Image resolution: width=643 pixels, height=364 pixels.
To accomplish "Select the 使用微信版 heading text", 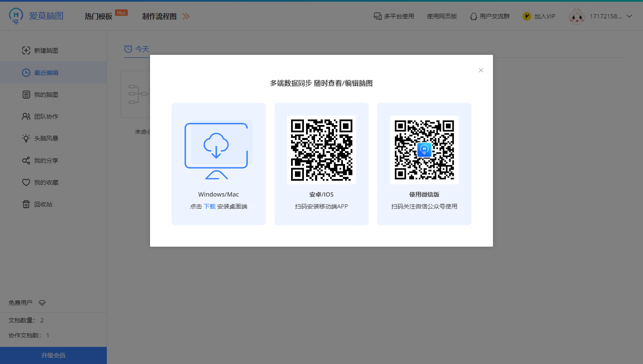I will coord(424,194).
